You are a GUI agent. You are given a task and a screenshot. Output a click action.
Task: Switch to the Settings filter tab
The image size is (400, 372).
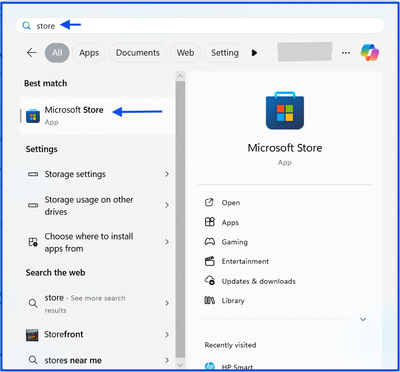point(222,53)
